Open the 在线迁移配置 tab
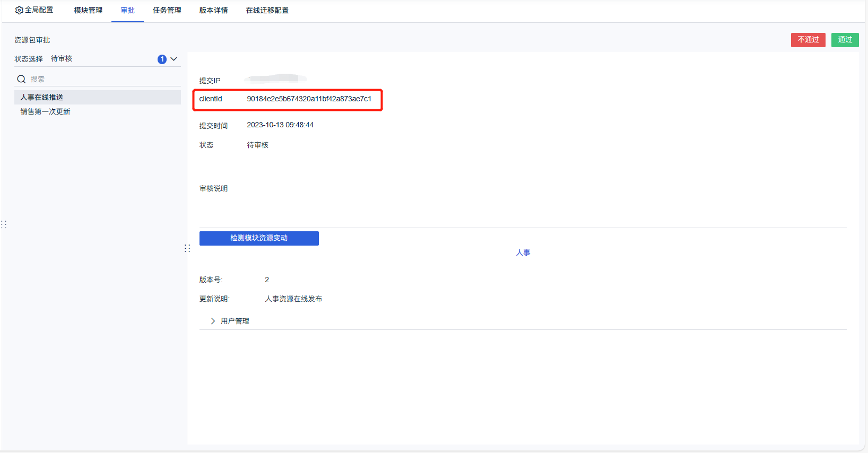 click(x=267, y=11)
